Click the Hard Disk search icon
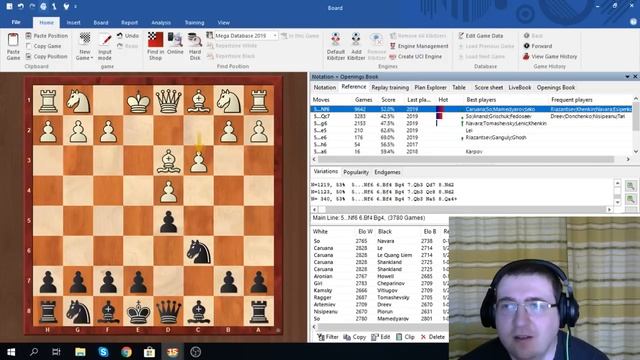Image resolution: width=640 pixels, height=360 pixels. coord(195,47)
